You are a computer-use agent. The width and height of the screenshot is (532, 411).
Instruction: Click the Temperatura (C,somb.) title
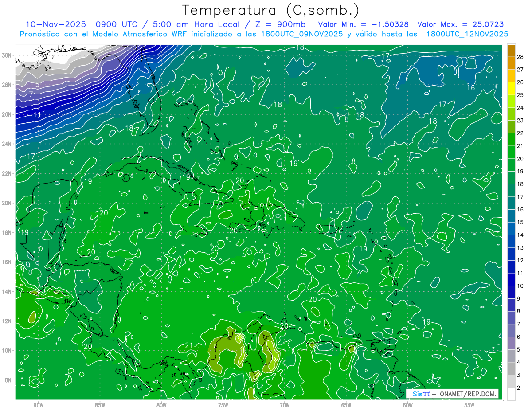[271, 10]
